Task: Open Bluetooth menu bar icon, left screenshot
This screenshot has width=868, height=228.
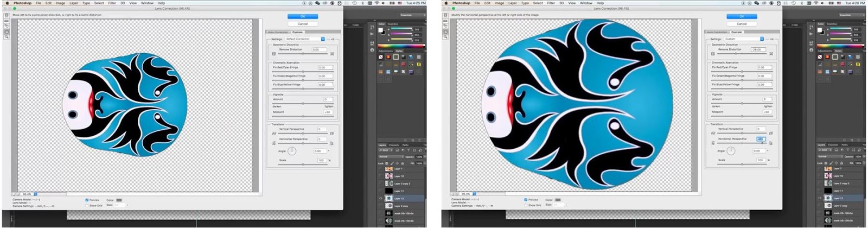Action: click(362, 3)
